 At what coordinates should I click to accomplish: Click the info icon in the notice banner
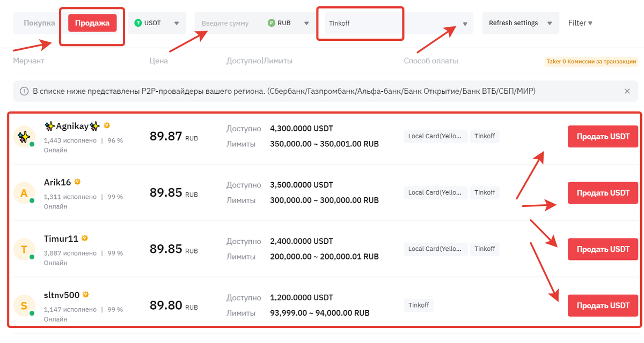[24, 91]
